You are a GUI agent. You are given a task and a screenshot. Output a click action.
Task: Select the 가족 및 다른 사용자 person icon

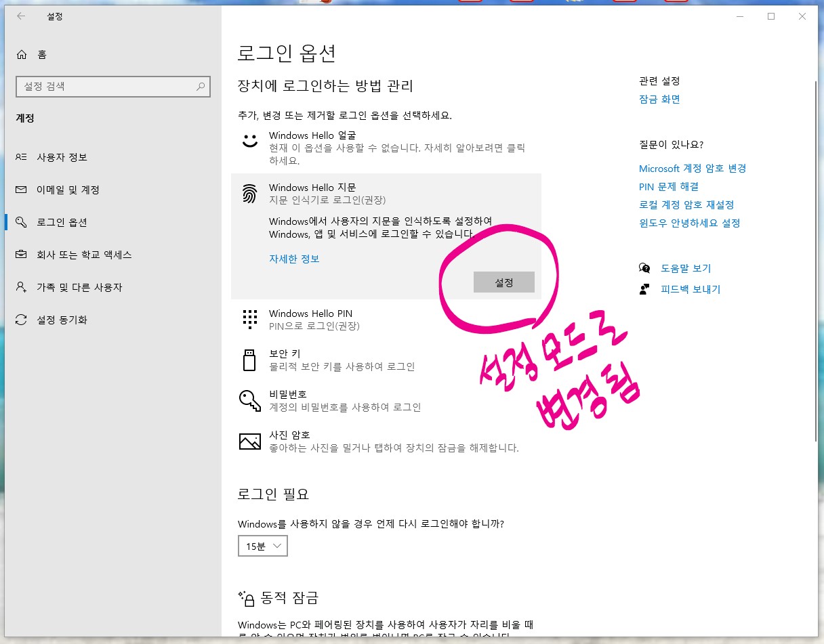click(22, 287)
